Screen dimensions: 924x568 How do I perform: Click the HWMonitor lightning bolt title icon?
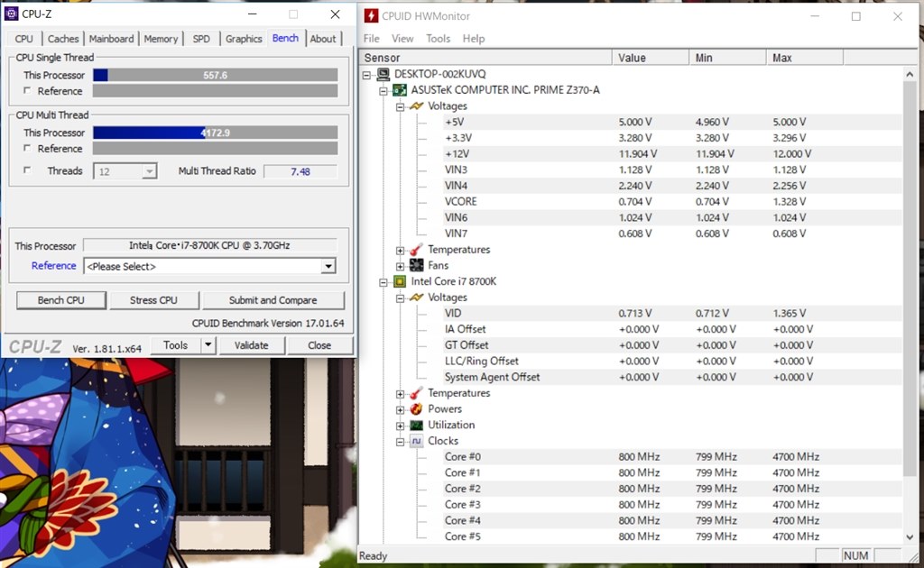tap(371, 16)
